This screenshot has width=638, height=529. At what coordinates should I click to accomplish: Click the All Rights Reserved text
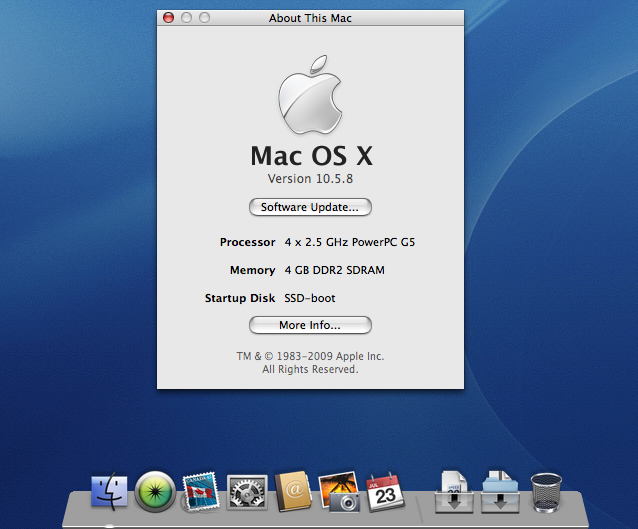(x=310, y=369)
